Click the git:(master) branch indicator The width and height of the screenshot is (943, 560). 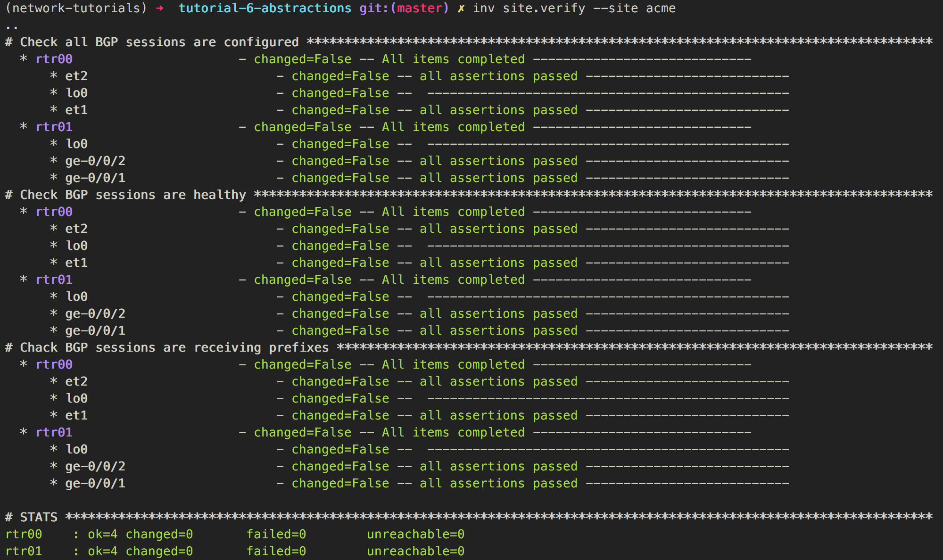click(404, 8)
